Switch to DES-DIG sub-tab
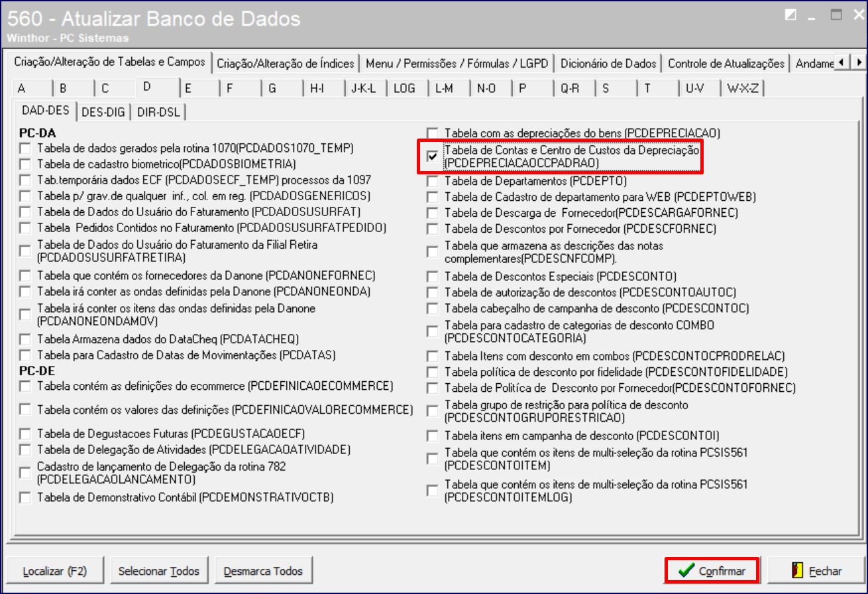The width and height of the screenshot is (868, 594). (103, 112)
